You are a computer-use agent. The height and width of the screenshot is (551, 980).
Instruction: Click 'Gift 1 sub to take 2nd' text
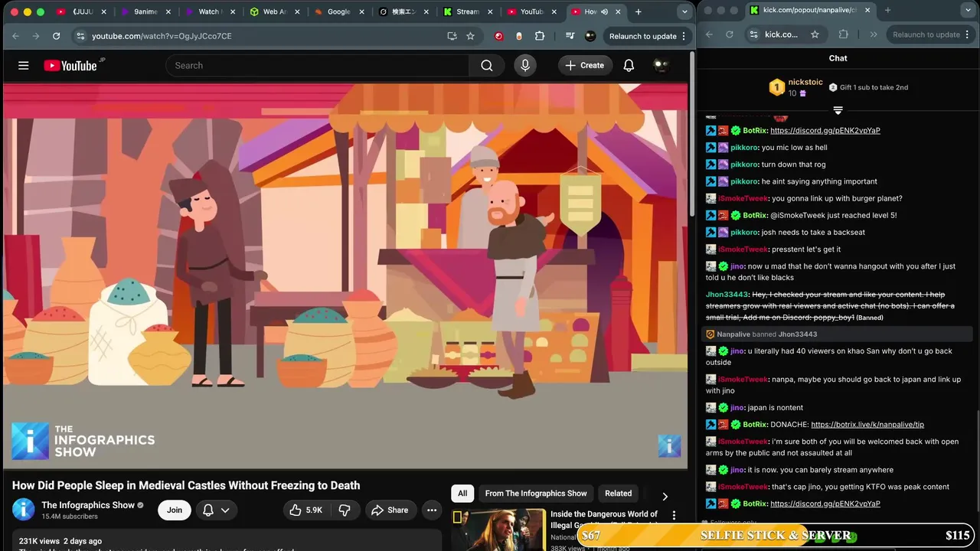[874, 88]
